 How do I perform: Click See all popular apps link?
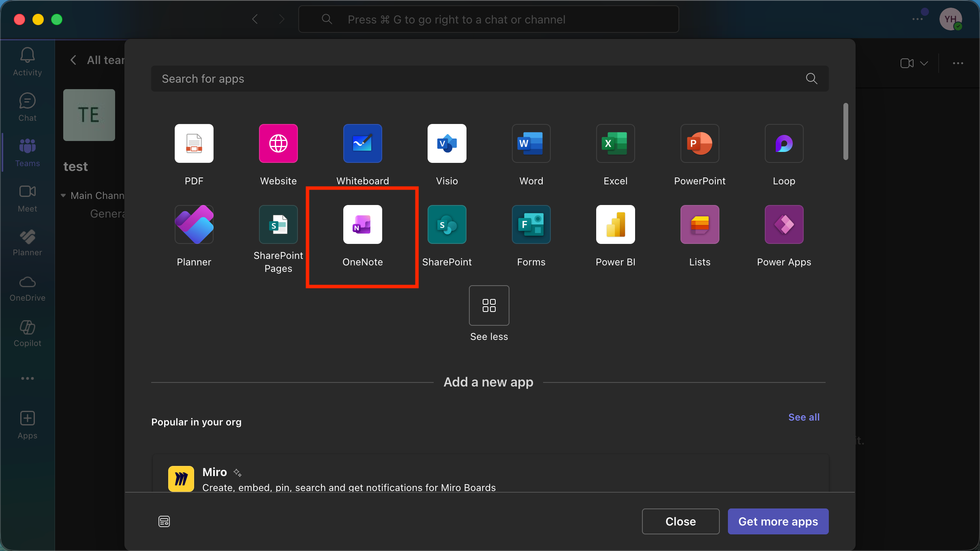pyautogui.click(x=804, y=417)
